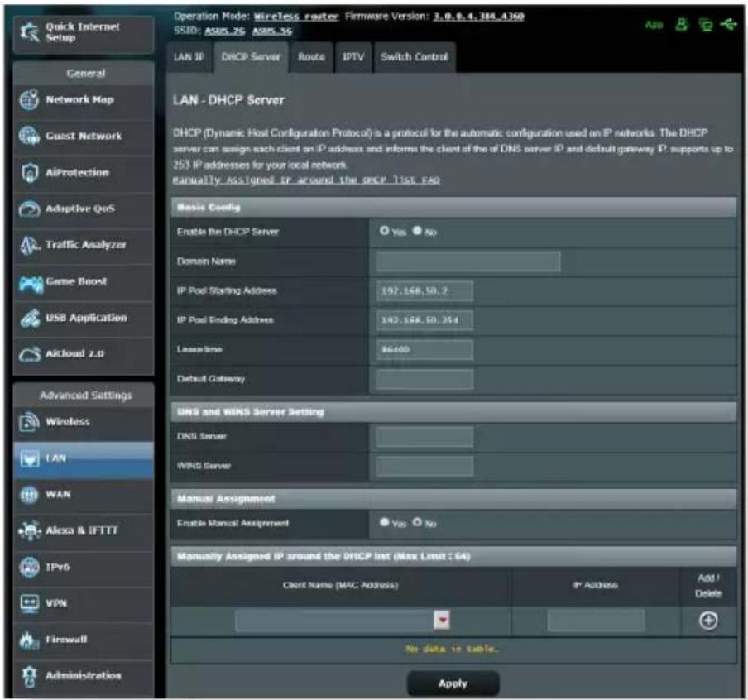Viewport: 748px width, 700px height.
Task: Open Quick Internet Setup wizard icon
Action: coord(30,32)
